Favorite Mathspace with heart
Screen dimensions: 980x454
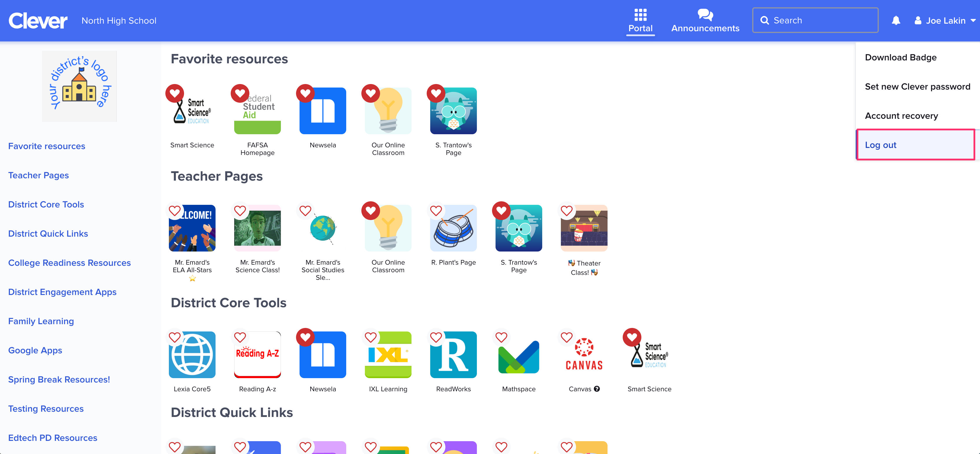[501, 337]
